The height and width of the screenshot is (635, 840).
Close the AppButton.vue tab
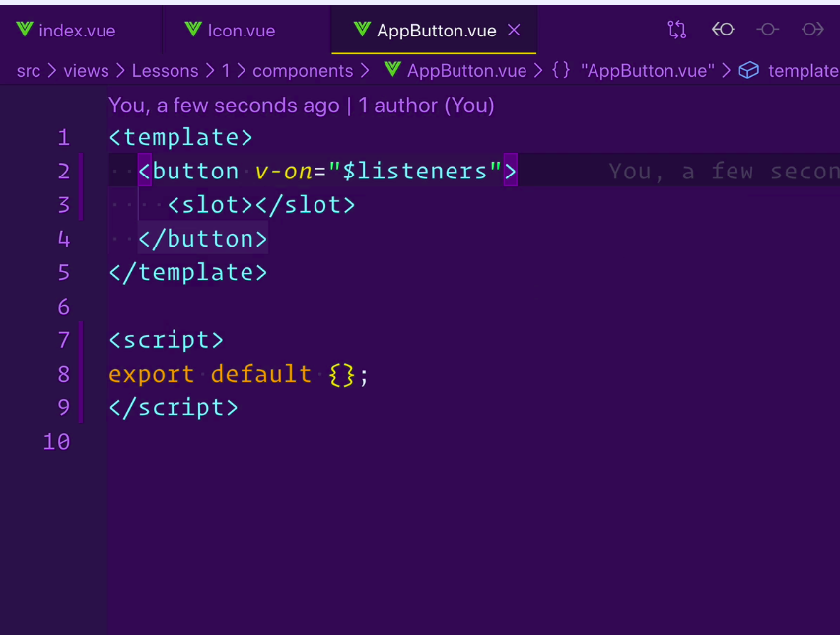click(x=514, y=30)
